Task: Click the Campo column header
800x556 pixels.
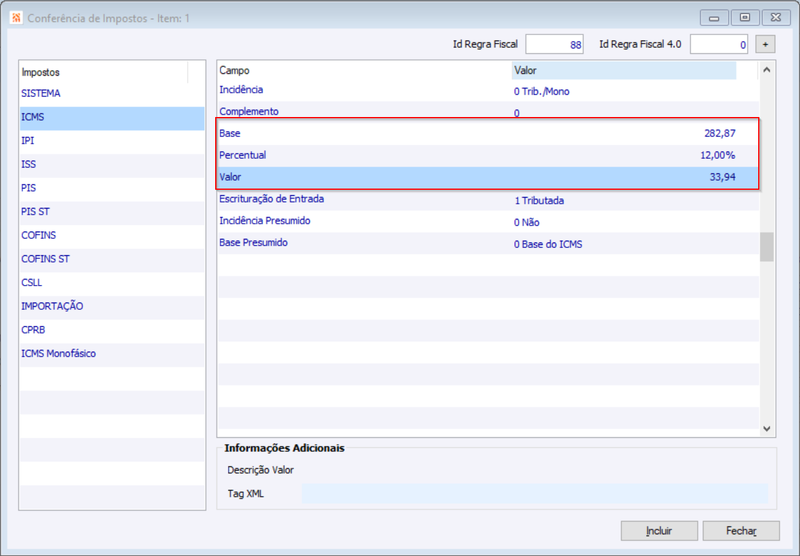Action: coord(364,70)
